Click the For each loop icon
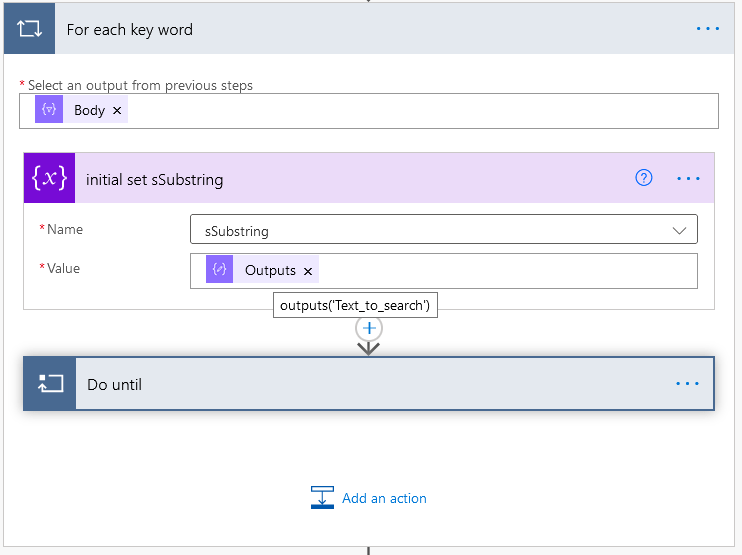 tap(29, 29)
